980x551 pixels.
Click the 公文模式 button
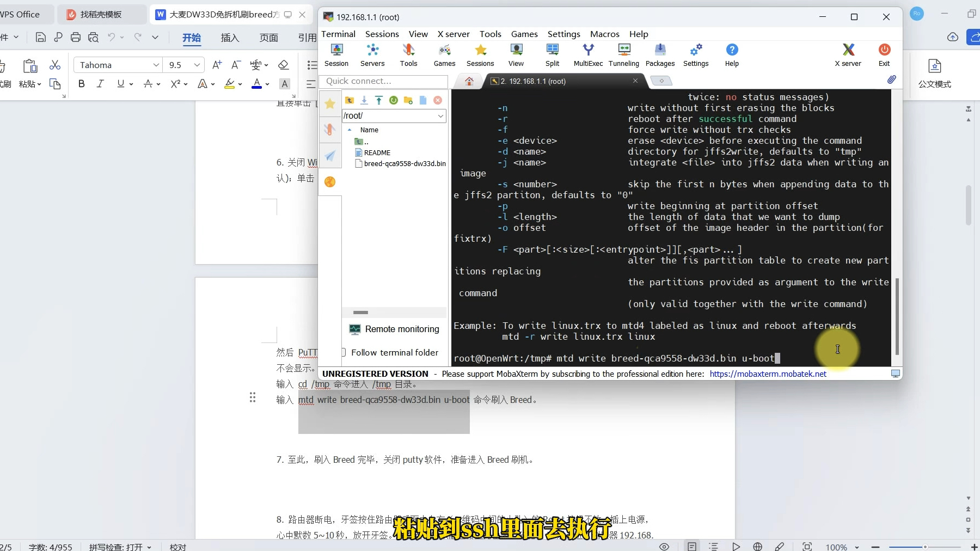pos(934,73)
